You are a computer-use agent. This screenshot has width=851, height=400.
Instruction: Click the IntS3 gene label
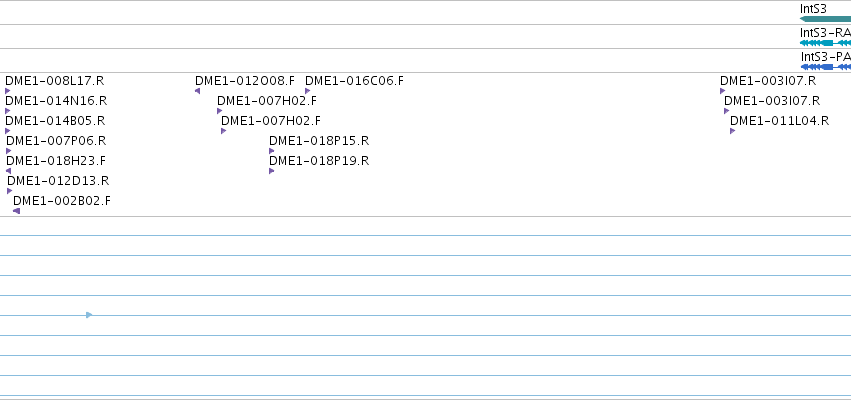pos(813,9)
